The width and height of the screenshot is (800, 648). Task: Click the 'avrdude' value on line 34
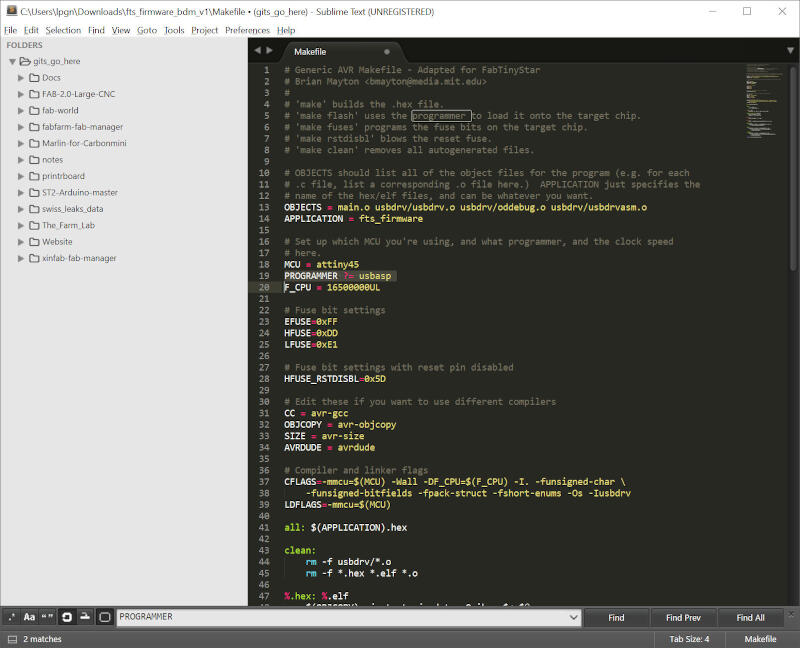click(356, 447)
